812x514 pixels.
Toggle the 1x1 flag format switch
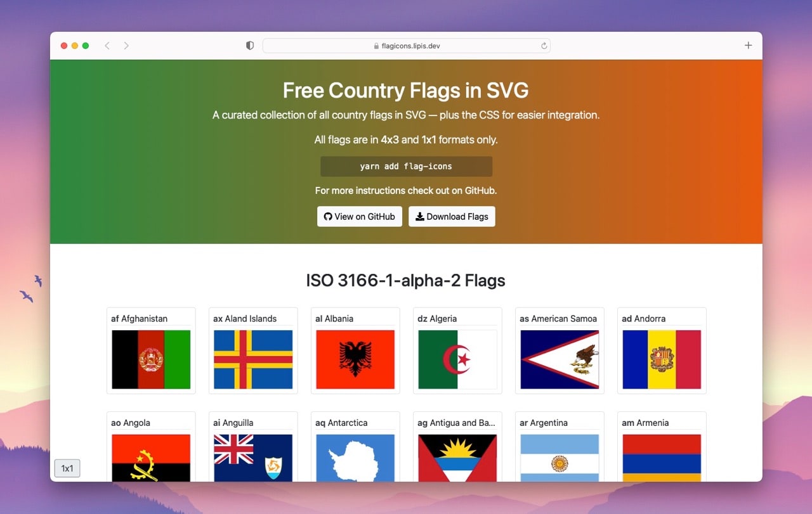click(x=67, y=468)
